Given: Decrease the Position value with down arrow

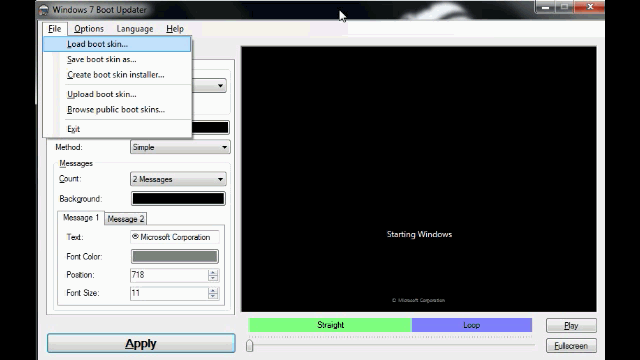Looking at the screenshot, I should tap(213, 278).
